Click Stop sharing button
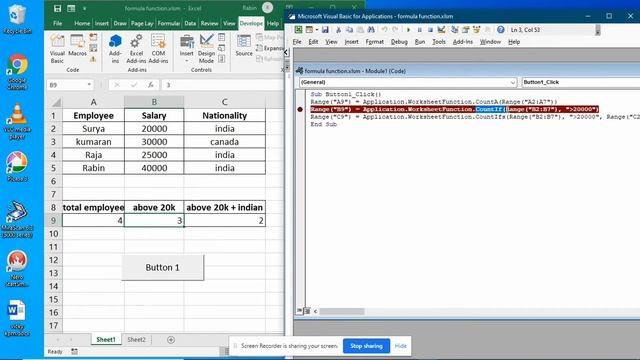Screen dimensions: 640x360 [x=366, y=346]
